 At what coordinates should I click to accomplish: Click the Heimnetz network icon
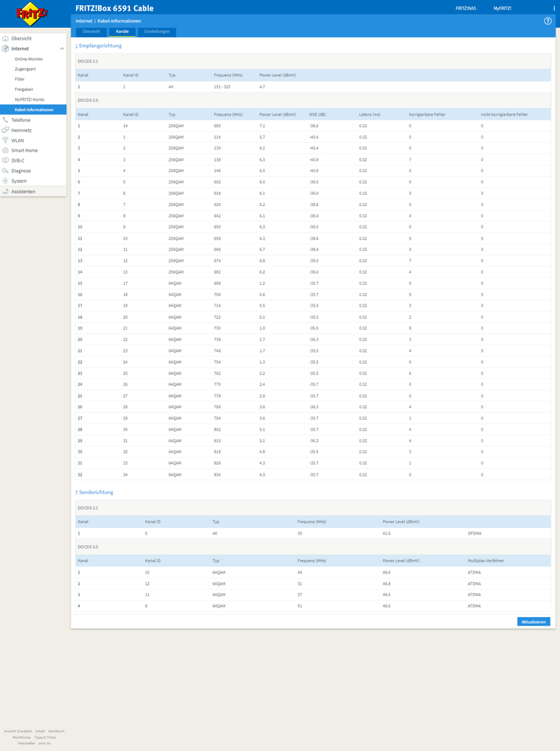coord(5,130)
